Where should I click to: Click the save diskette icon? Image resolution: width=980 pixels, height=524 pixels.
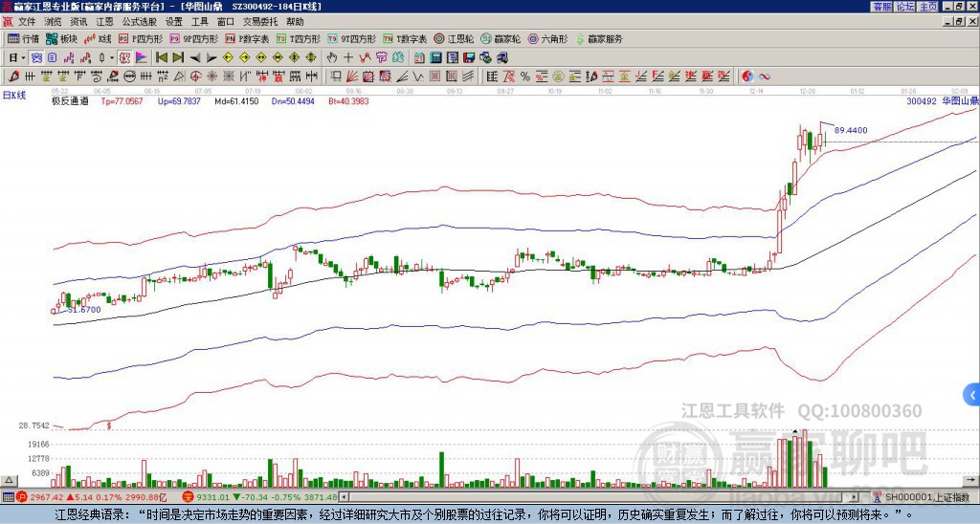coord(469,58)
